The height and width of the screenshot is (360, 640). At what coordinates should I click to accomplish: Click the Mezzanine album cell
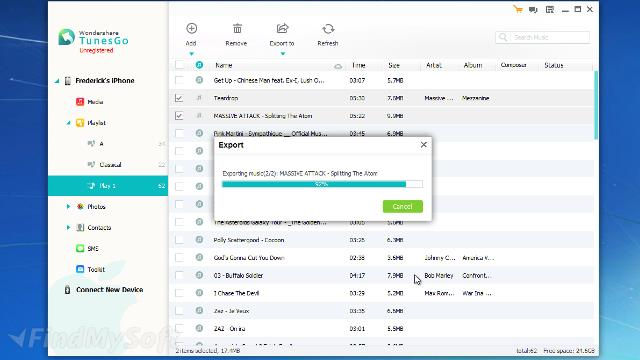pyautogui.click(x=476, y=98)
